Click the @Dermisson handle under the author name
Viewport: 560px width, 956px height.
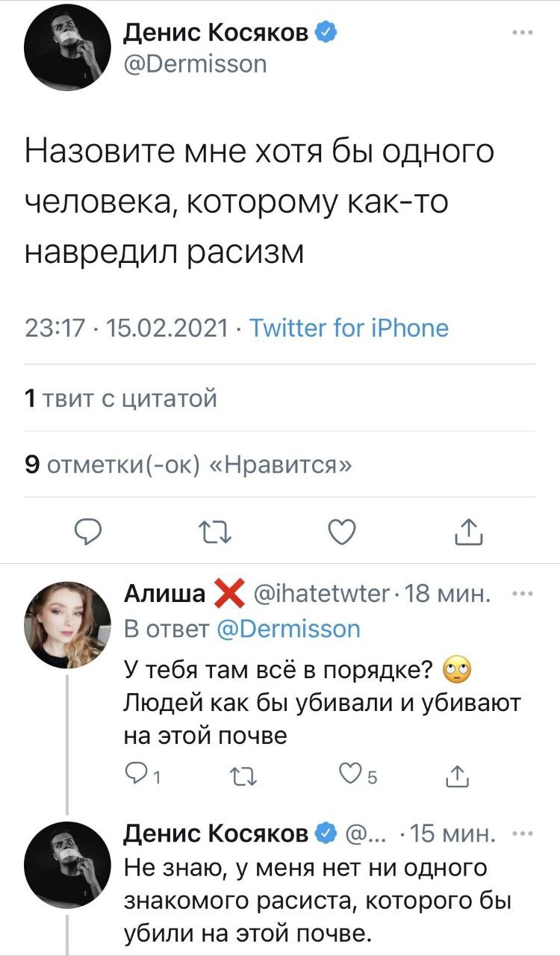pyautogui.click(x=194, y=64)
